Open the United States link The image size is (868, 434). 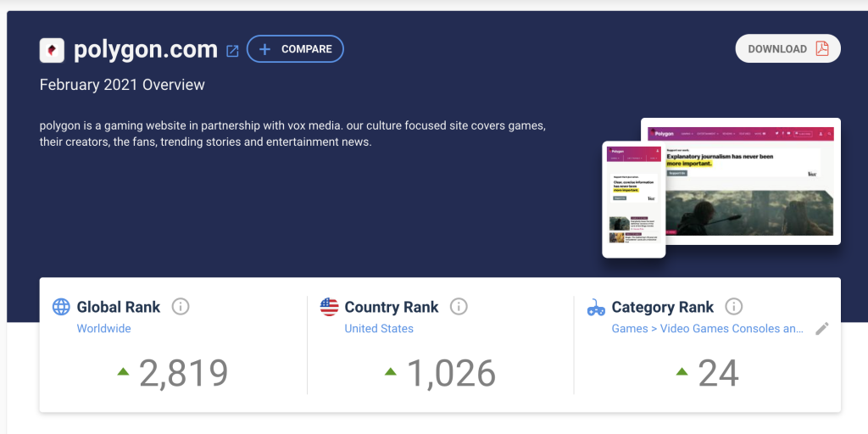(x=379, y=328)
